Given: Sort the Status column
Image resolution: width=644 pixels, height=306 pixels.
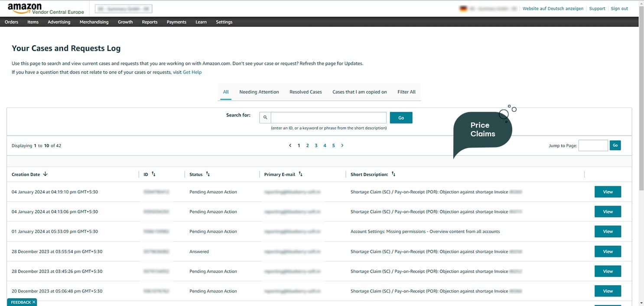Looking at the screenshot, I should (x=208, y=174).
